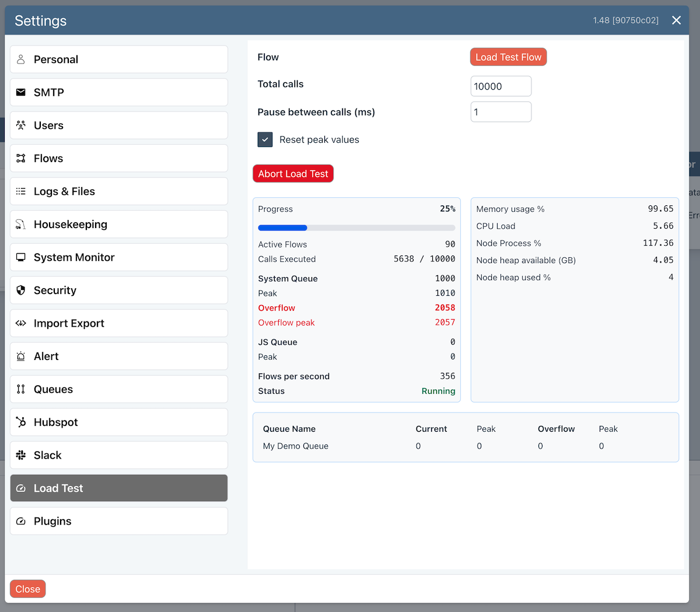Click the load test progress bar

(x=356, y=228)
